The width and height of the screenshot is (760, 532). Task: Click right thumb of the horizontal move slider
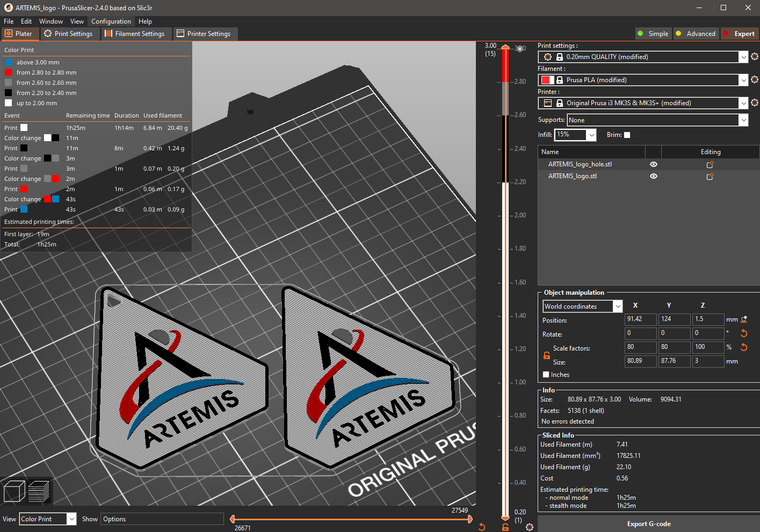coord(470,519)
